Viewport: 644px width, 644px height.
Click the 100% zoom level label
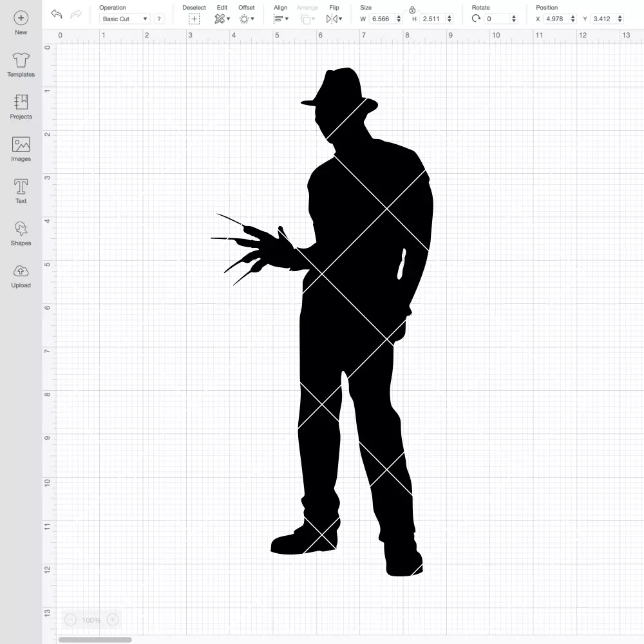click(91, 620)
